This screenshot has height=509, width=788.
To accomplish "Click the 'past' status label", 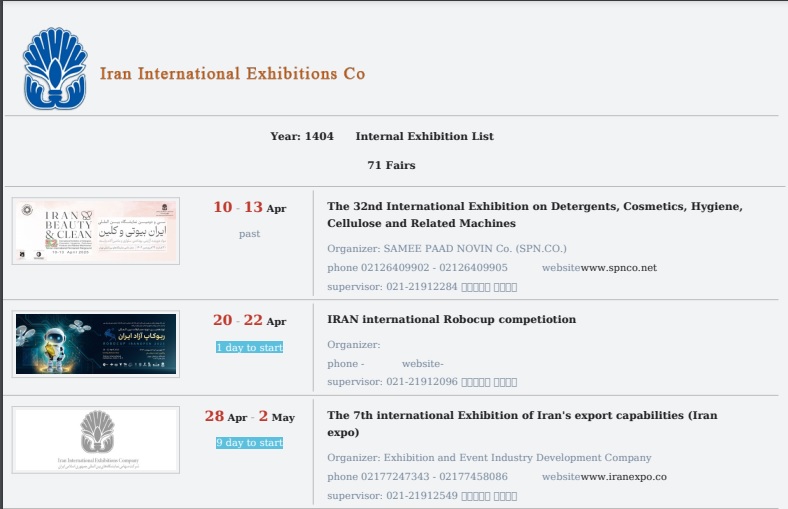I will tap(249, 233).
